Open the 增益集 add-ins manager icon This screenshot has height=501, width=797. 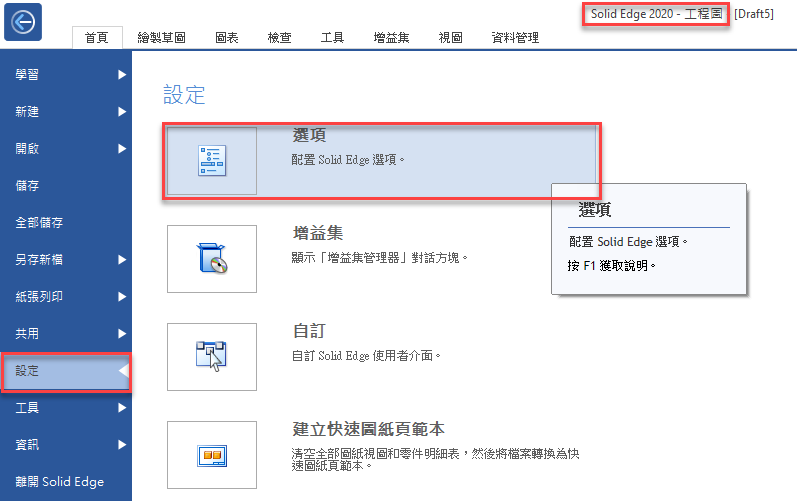(212, 259)
